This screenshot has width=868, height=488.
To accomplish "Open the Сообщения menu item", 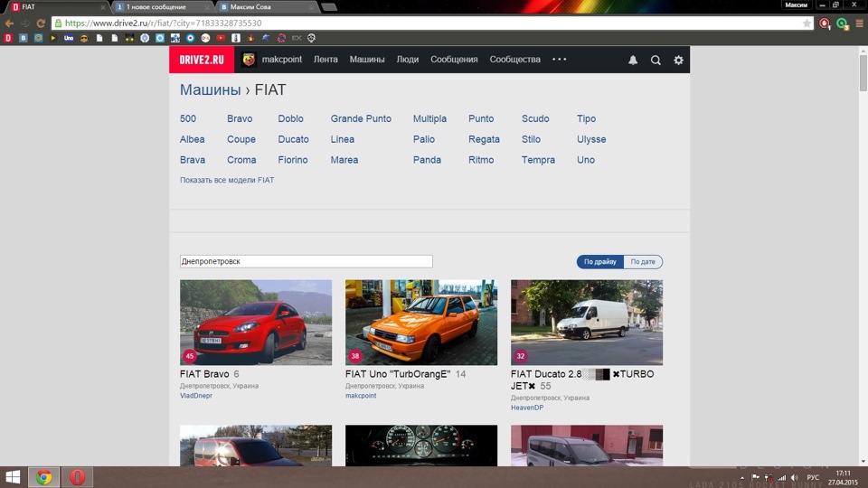I will pyautogui.click(x=454, y=60).
